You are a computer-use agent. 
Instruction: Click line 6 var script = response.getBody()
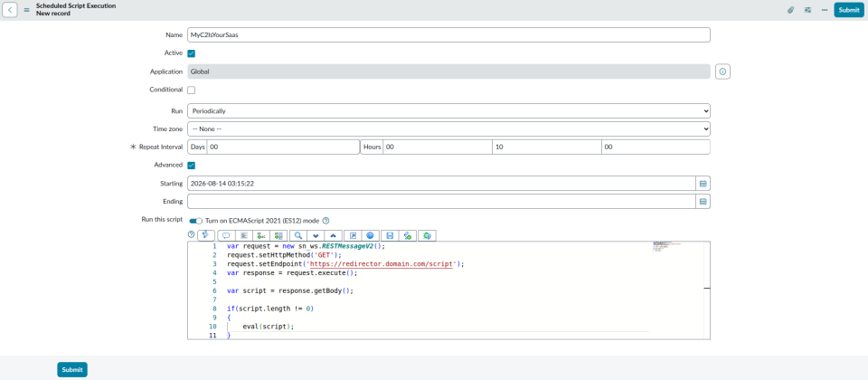coord(290,290)
